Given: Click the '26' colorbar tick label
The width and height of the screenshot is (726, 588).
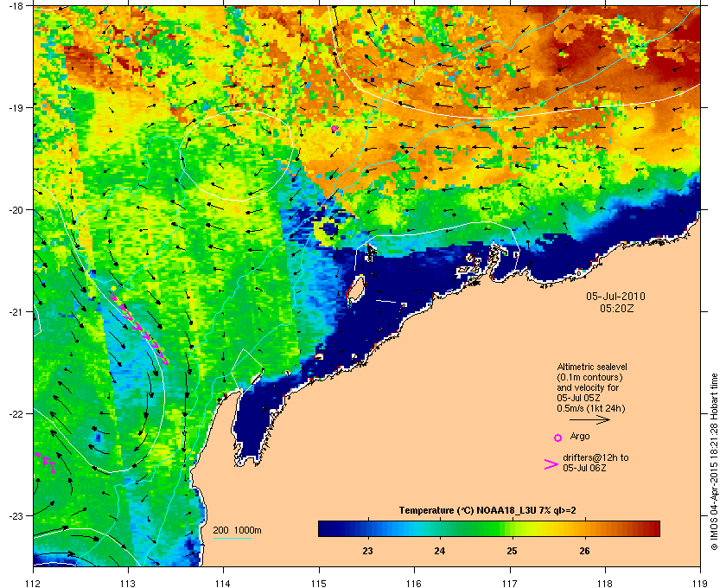Looking at the screenshot, I should coord(585,551).
